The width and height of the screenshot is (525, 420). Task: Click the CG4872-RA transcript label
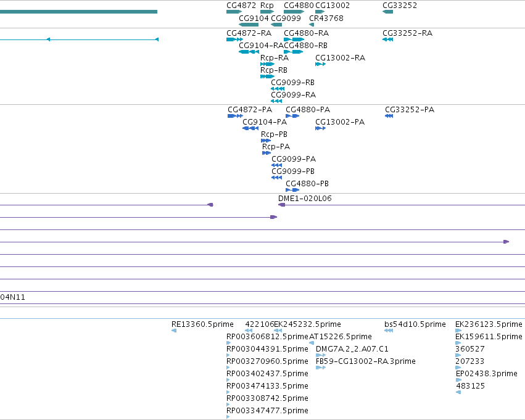click(249, 33)
